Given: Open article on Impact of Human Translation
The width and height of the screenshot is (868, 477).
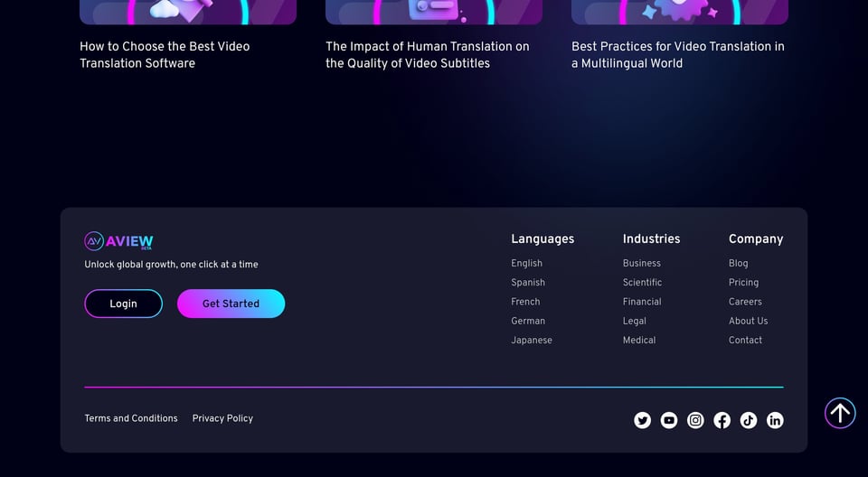Looking at the screenshot, I should [x=428, y=55].
